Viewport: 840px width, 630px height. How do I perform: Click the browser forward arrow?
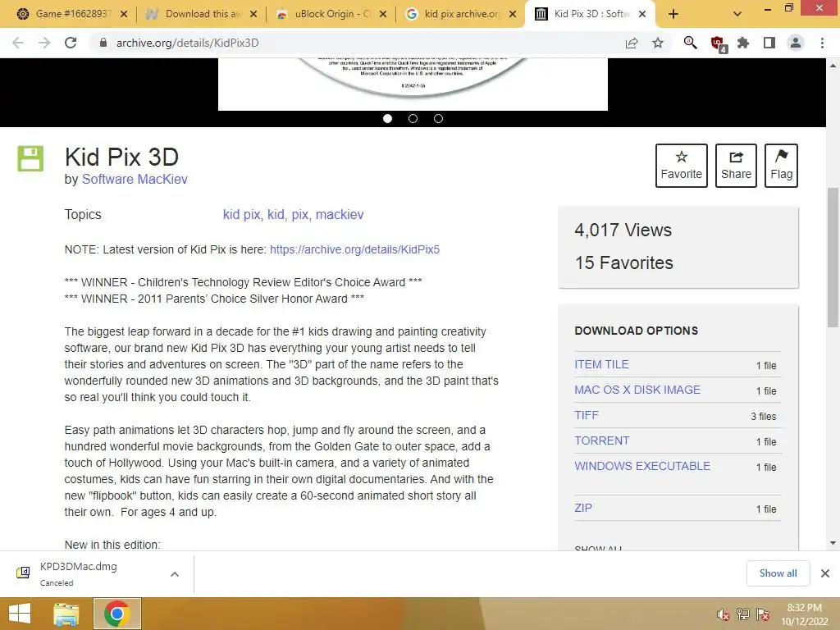click(x=44, y=43)
